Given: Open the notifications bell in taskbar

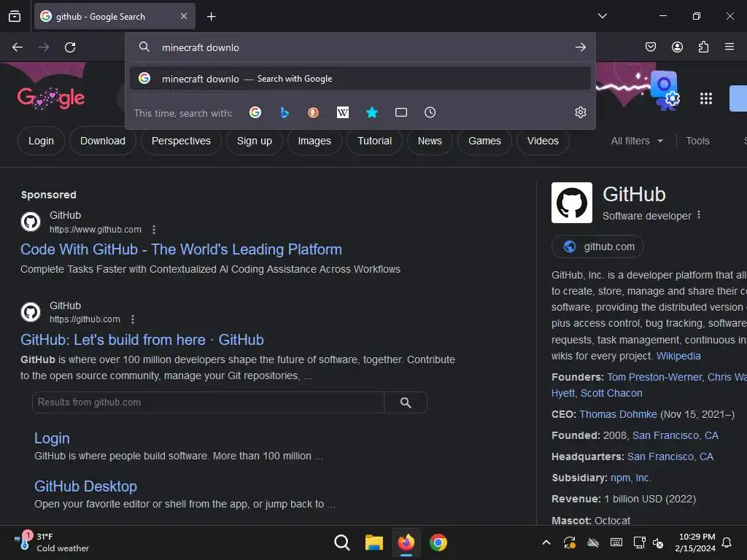Looking at the screenshot, I should pos(727,542).
